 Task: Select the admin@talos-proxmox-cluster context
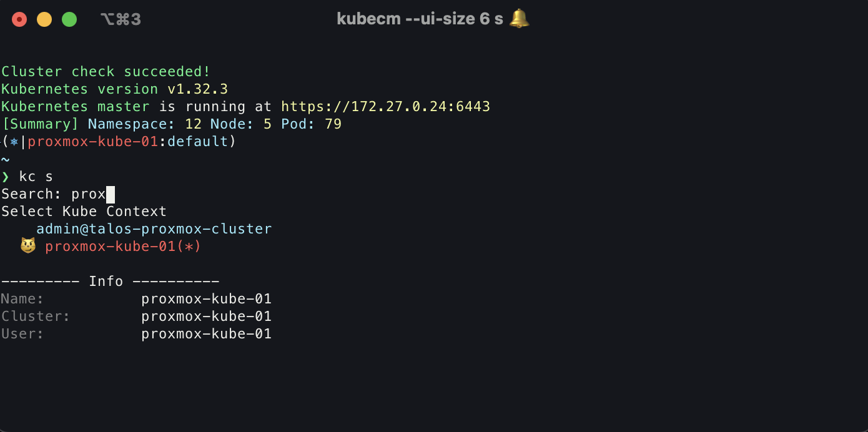click(x=154, y=228)
